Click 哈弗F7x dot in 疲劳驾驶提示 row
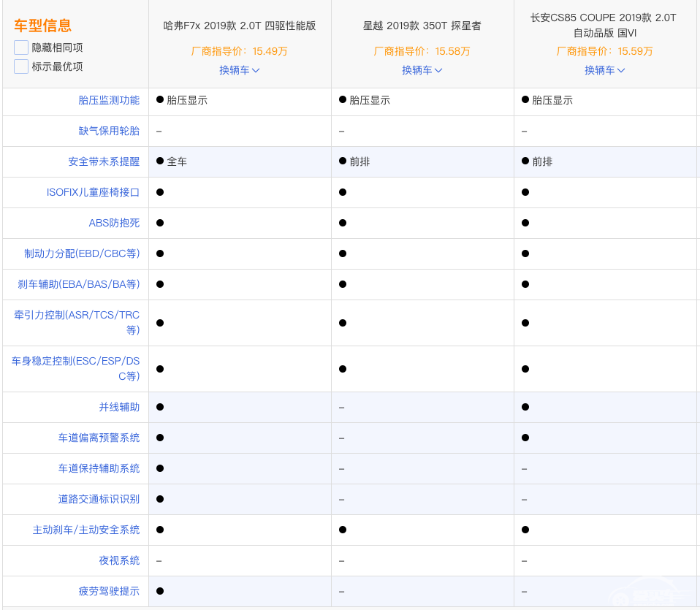This screenshot has width=700, height=610. [160, 591]
